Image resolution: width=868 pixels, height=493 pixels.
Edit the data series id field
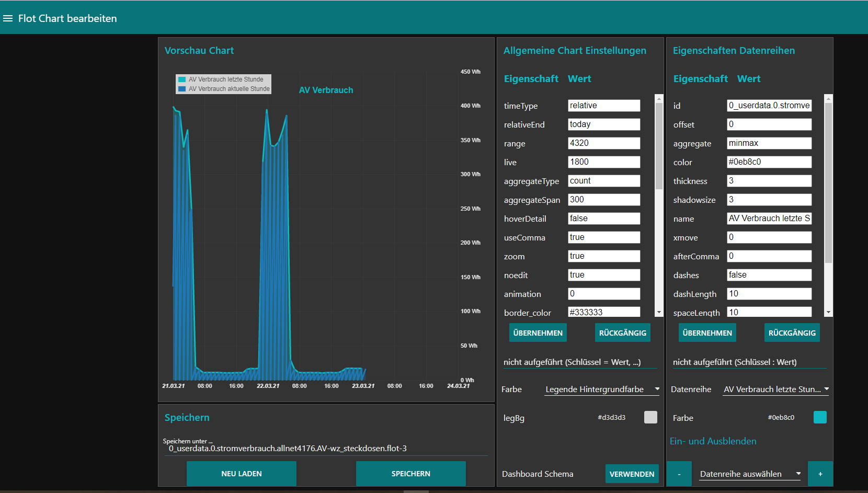(x=769, y=106)
